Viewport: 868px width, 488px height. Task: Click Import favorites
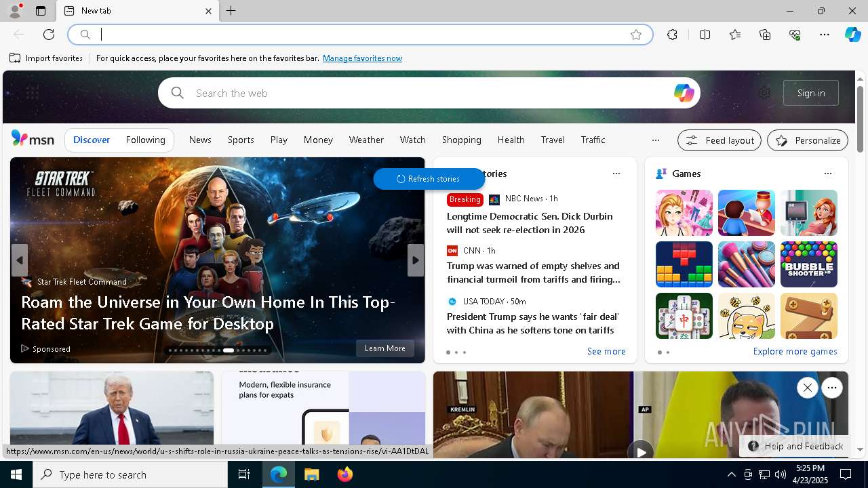[46, 58]
